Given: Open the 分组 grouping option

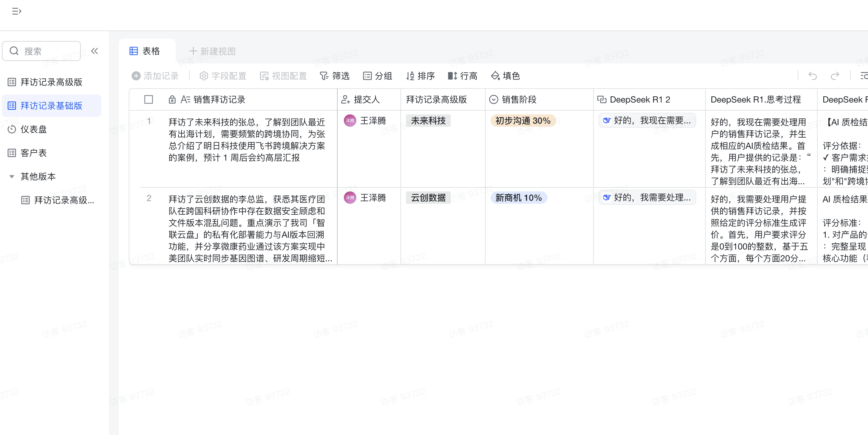Looking at the screenshot, I should pyautogui.click(x=377, y=76).
